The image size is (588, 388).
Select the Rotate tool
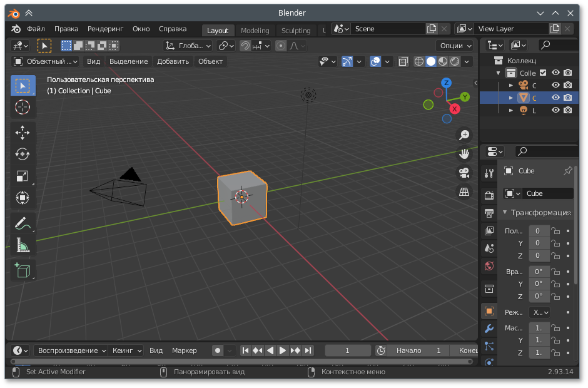click(23, 155)
